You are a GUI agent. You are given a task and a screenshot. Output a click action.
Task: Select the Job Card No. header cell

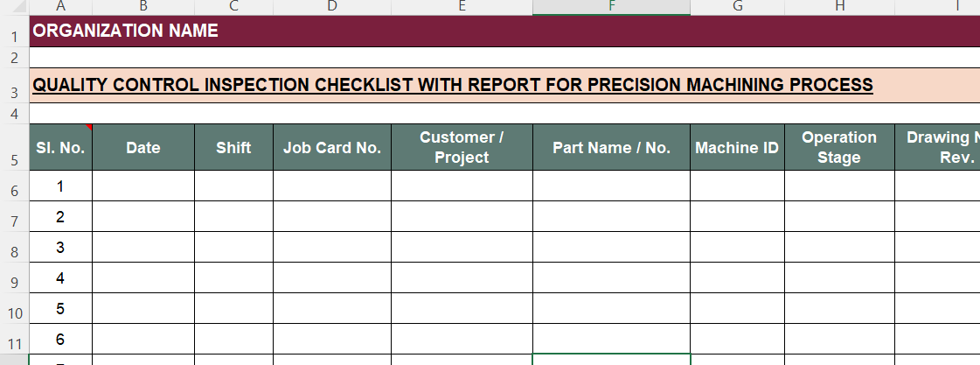[x=332, y=148]
